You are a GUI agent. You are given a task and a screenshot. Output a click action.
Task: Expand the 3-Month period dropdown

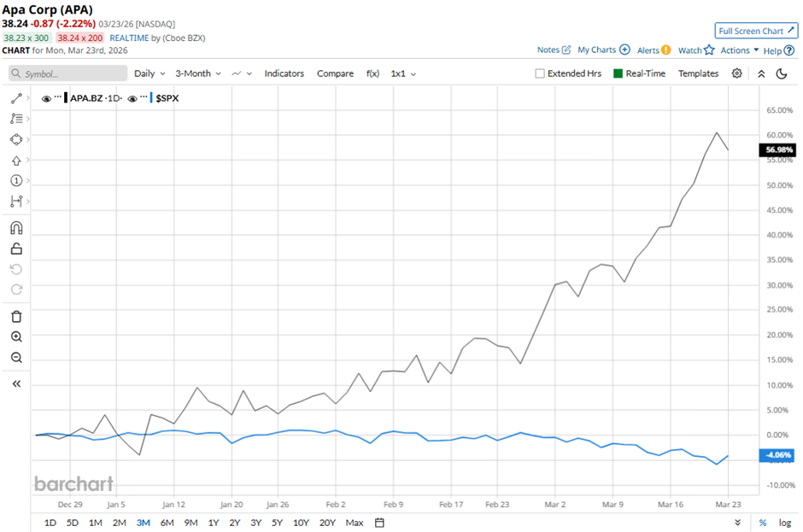[x=198, y=73]
